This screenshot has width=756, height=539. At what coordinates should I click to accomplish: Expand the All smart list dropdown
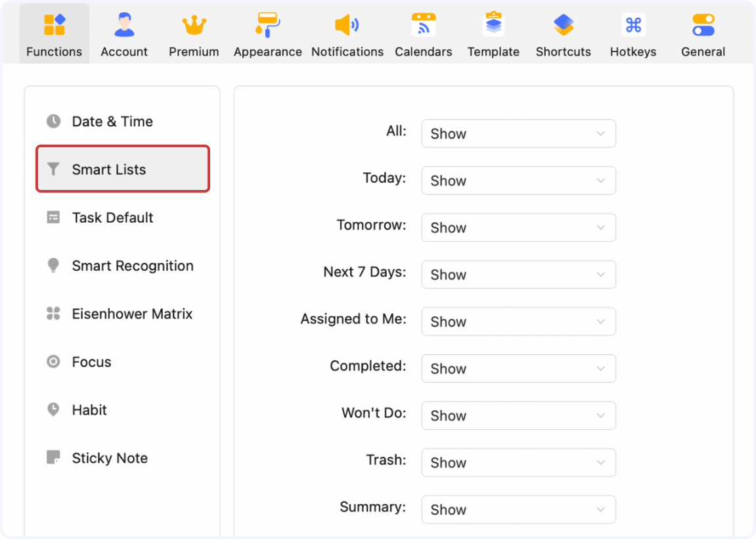[x=518, y=133]
